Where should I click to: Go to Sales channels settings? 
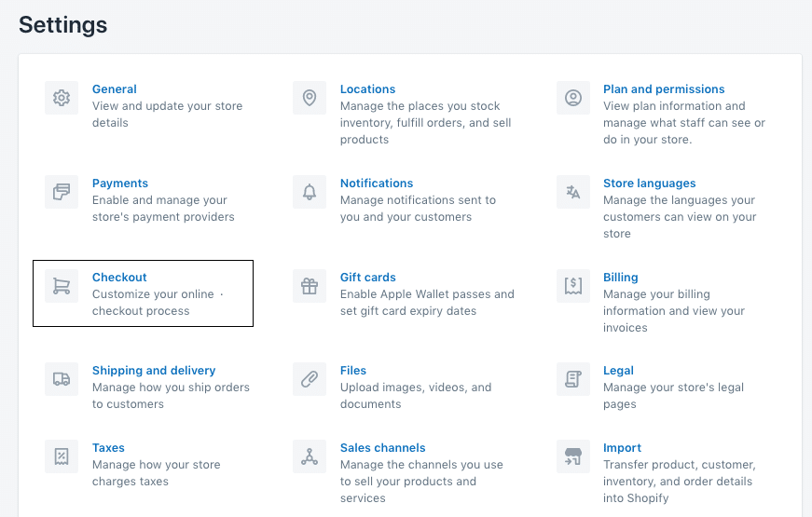tap(382, 448)
